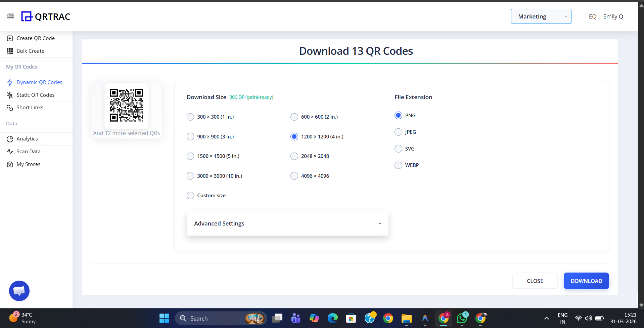Click the QR code preview thumbnail
The width and height of the screenshot is (644, 328).
(126, 106)
